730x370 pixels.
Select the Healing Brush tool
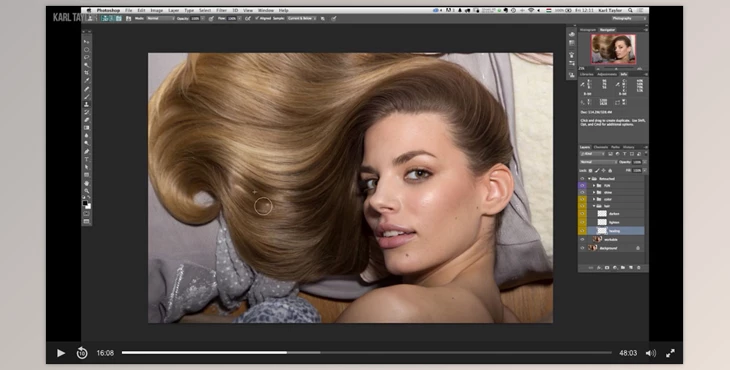[x=87, y=89]
